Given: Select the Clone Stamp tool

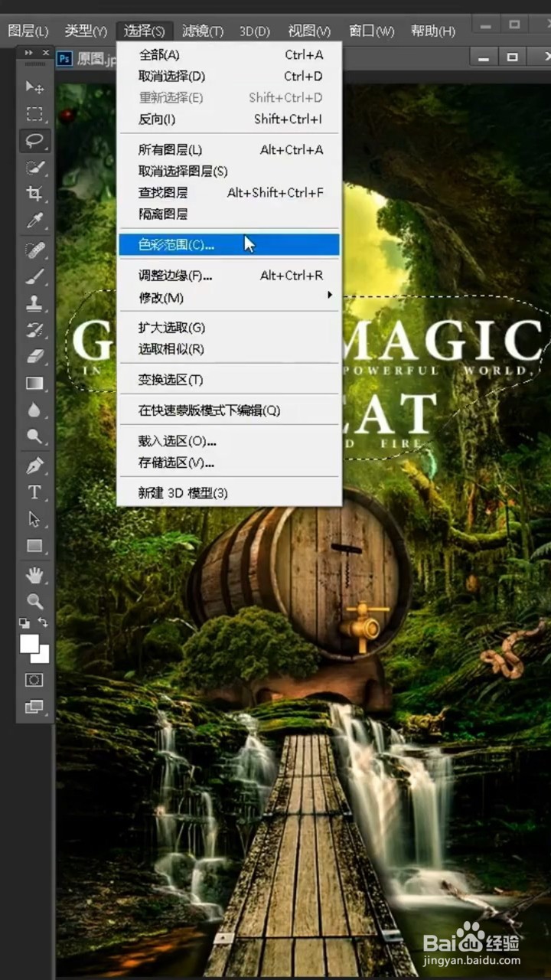Looking at the screenshot, I should (x=34, y=303).
